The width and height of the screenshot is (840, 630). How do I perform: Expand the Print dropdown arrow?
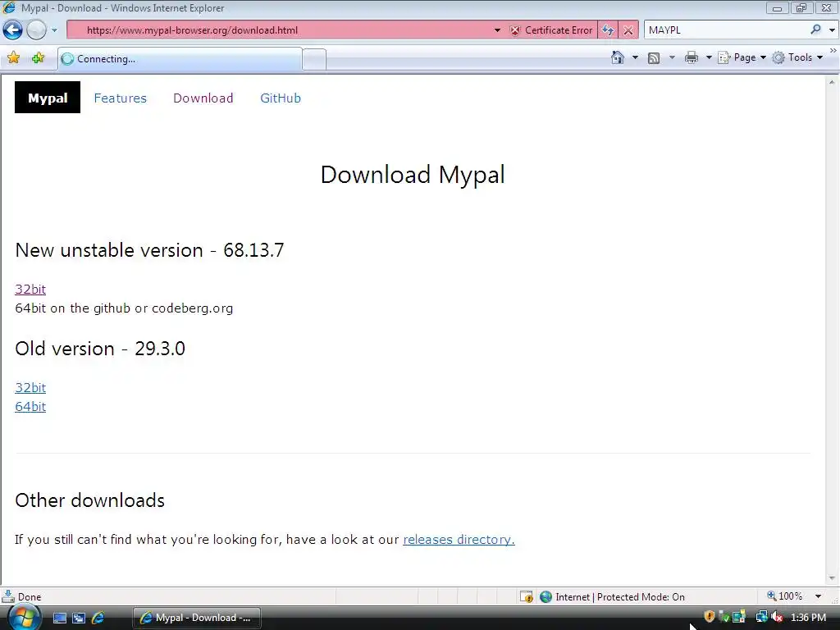708,57
